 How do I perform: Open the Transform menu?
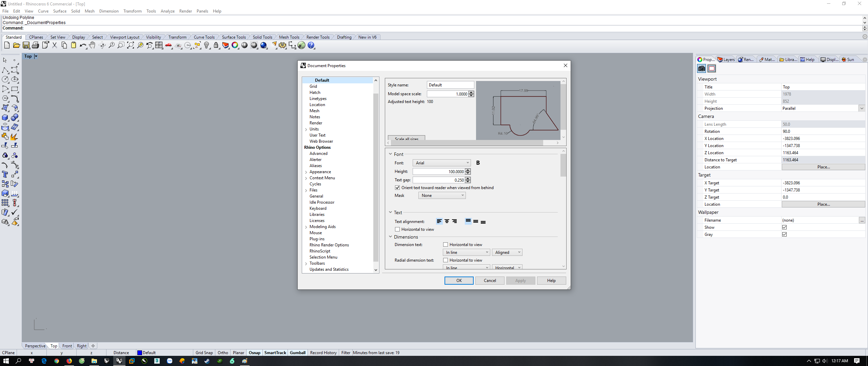coord(132,11)
